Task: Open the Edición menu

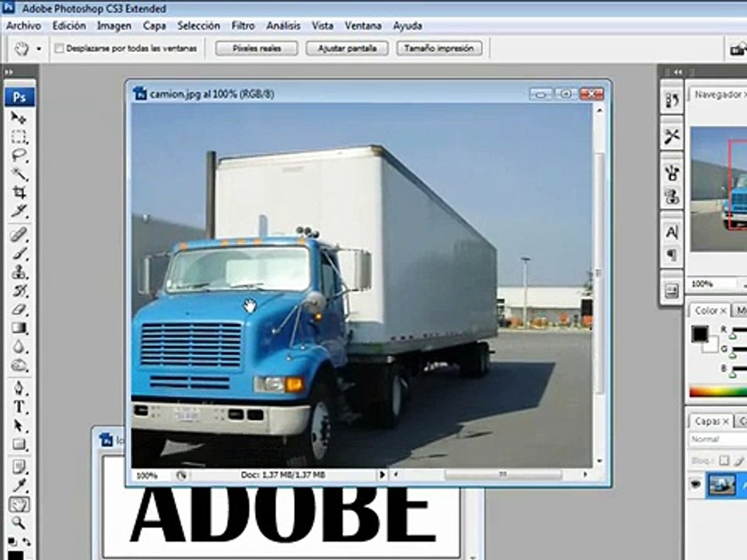Action: pyautogui.click(x=69, y=25)
